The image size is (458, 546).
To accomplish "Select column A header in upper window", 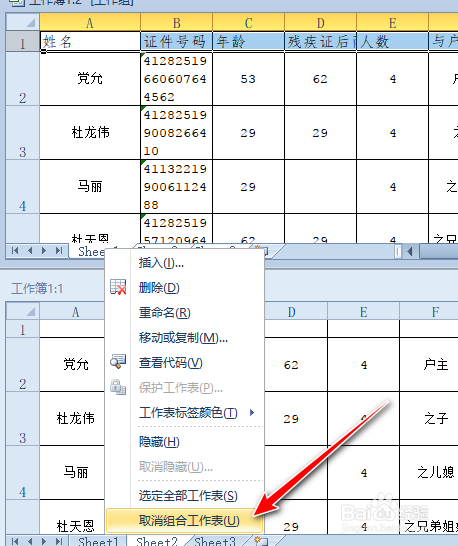I will (90, 22).
